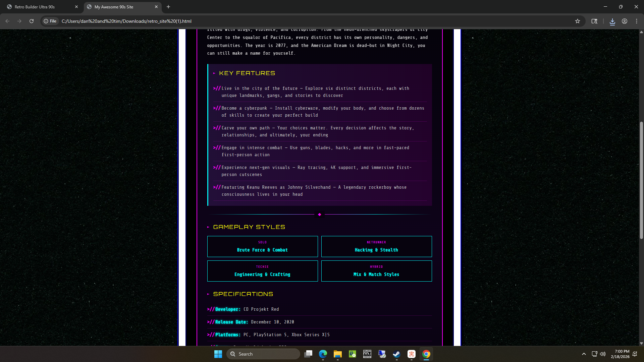Select the Hacking & Stealth card
This screenshot has height=362, width=644.
(x=376, y=247)
